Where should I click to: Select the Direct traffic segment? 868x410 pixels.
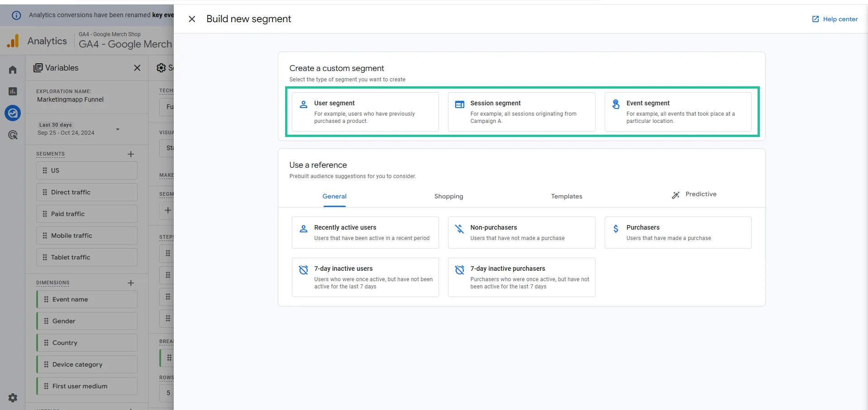coord(87,192)
